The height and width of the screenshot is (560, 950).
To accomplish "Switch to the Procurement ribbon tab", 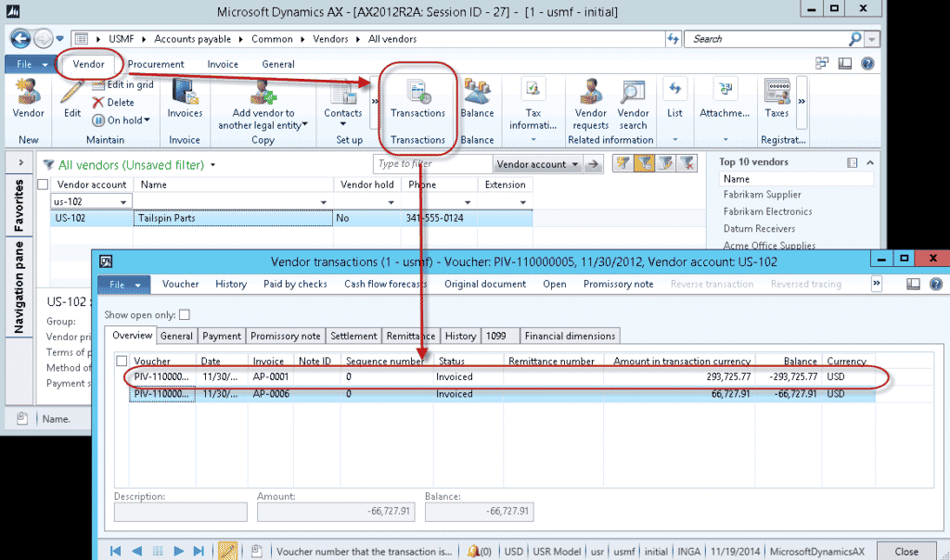I will (x=156, y=64).
